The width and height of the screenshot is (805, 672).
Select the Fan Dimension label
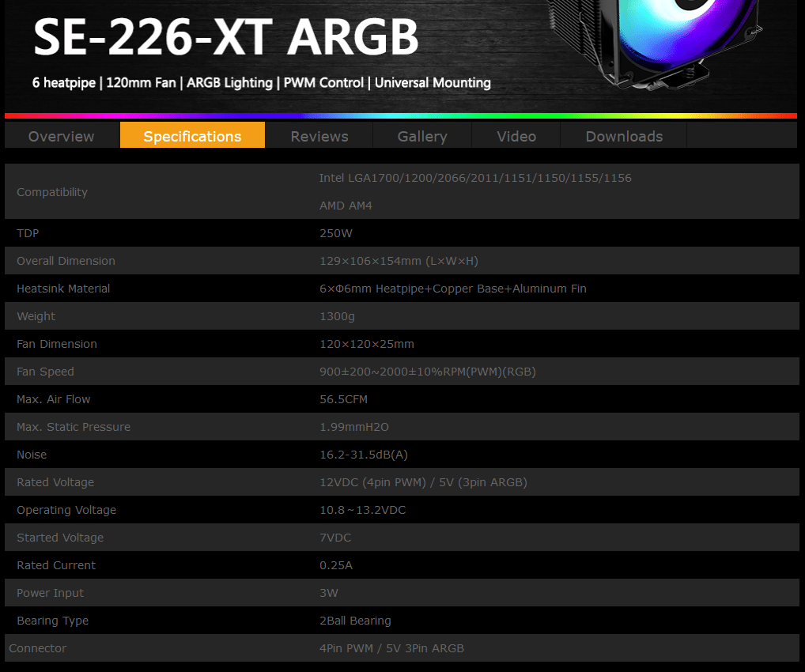(x=56, y=345)
